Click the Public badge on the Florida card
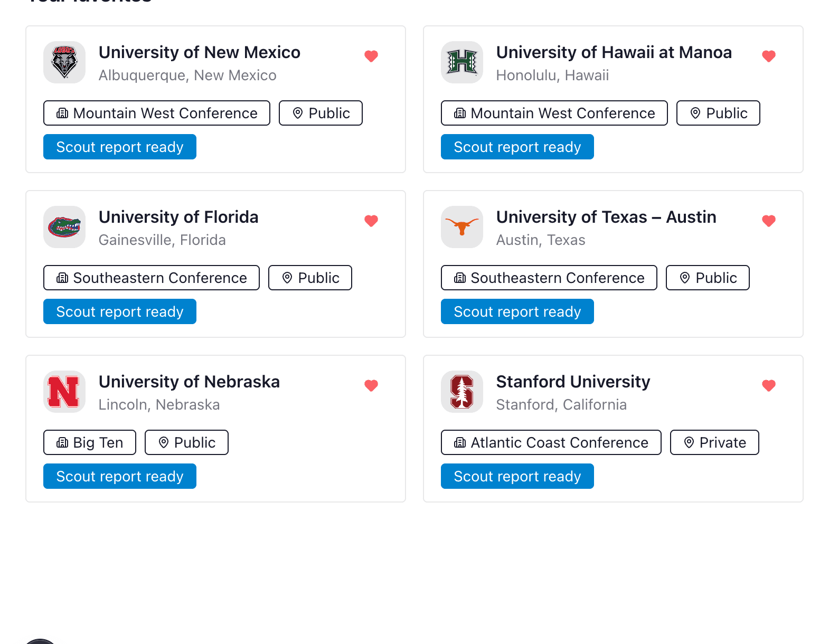Viewport: 829px width, 644px height. (309, 277)
